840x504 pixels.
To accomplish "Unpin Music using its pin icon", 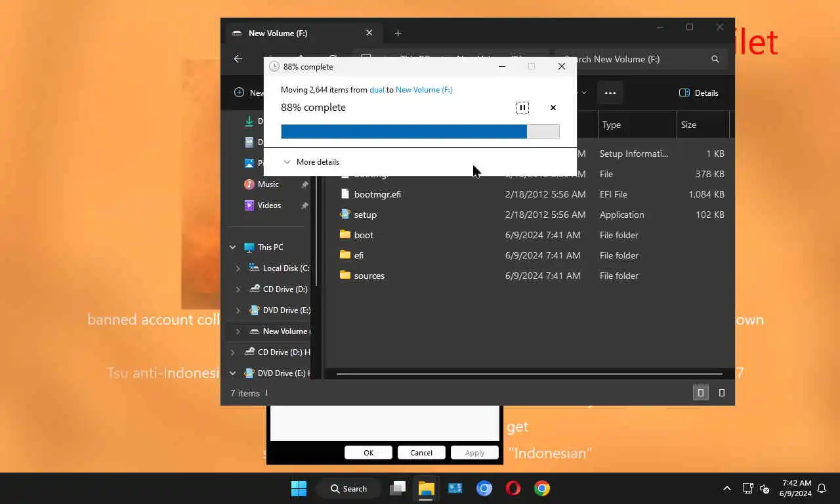I will point(304,185).
